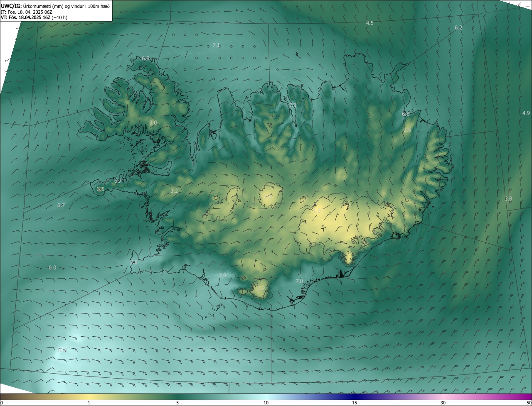The height and width of the screenshot is (406, 532).
Task: Click the 3.8 value label east of Iceland
Action: tap(508, 199)
